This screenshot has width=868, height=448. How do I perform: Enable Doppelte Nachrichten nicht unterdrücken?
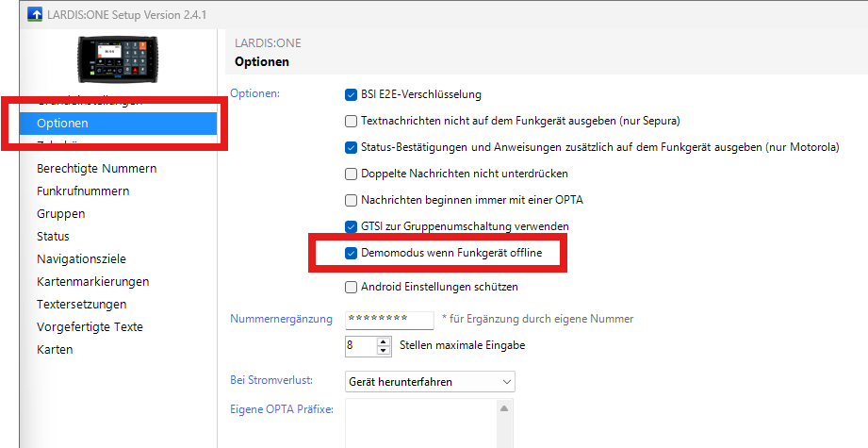point(351,174)
